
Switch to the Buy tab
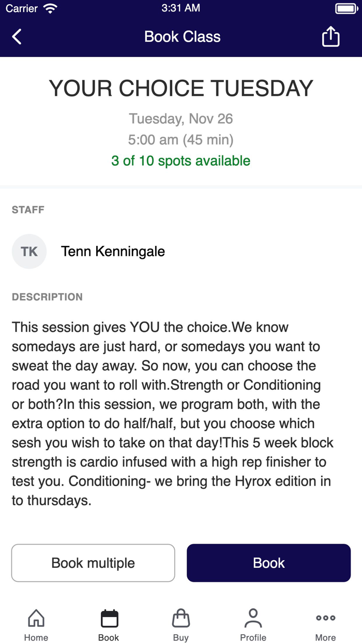pos(180,624)
